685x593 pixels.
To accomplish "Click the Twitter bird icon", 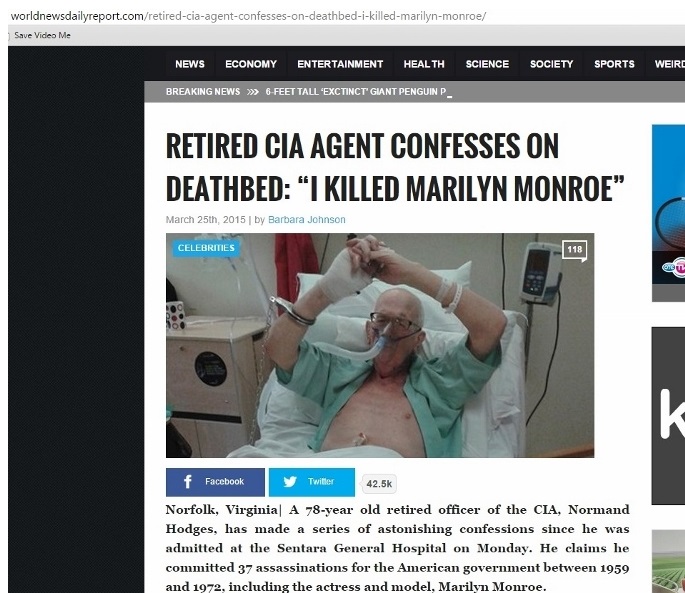I will pyautogui.click(x=290, y=482).
